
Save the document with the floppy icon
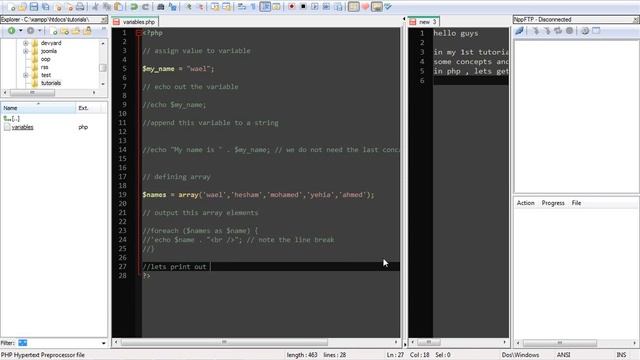(x=34, y=7)
